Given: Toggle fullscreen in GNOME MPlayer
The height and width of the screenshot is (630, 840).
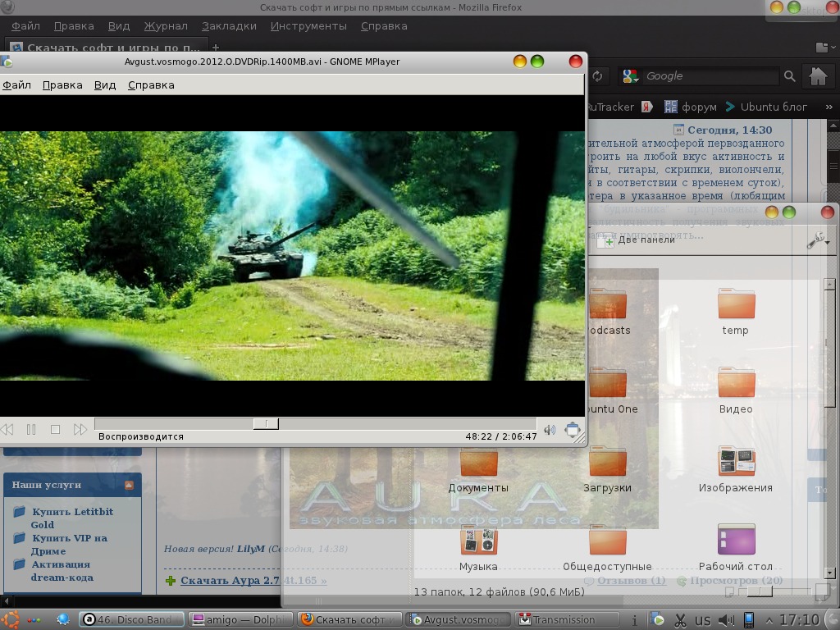Looking at the screenshot, I should pyautogui.click(x=572, y=430).
